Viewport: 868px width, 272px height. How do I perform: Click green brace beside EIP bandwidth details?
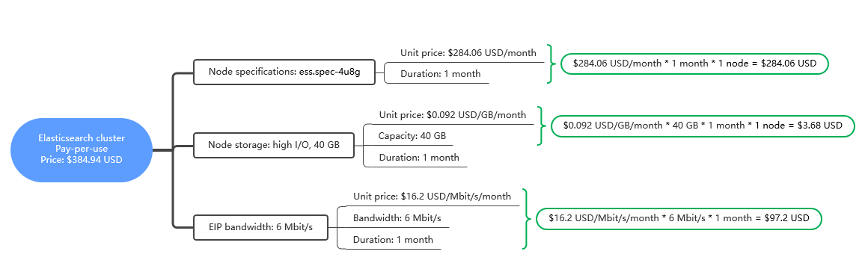(x=527, y=218)
